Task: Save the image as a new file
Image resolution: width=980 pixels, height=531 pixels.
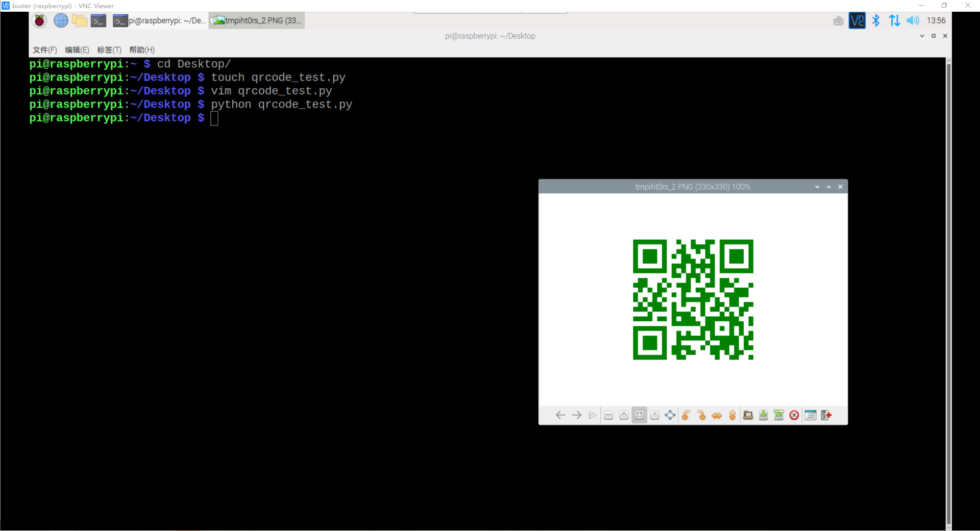Action: (779, 415)
